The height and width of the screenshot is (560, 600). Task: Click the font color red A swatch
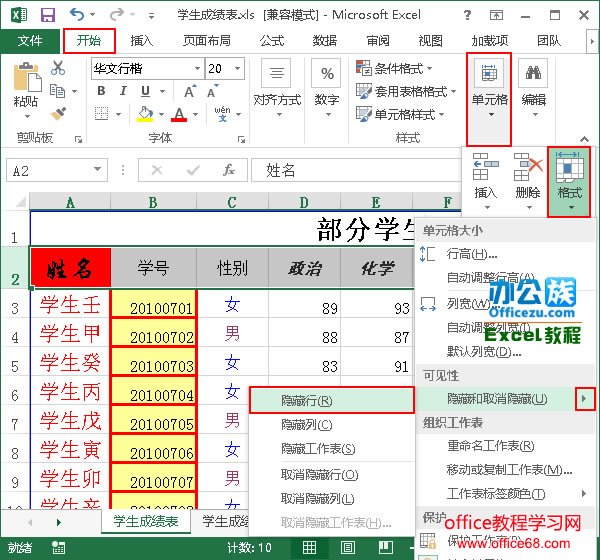179,114
